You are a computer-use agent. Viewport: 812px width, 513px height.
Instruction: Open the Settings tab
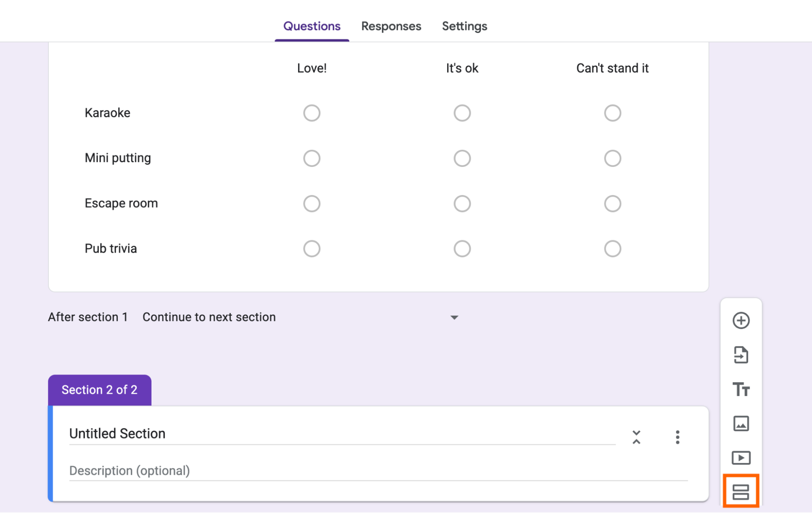pos(464,26)
